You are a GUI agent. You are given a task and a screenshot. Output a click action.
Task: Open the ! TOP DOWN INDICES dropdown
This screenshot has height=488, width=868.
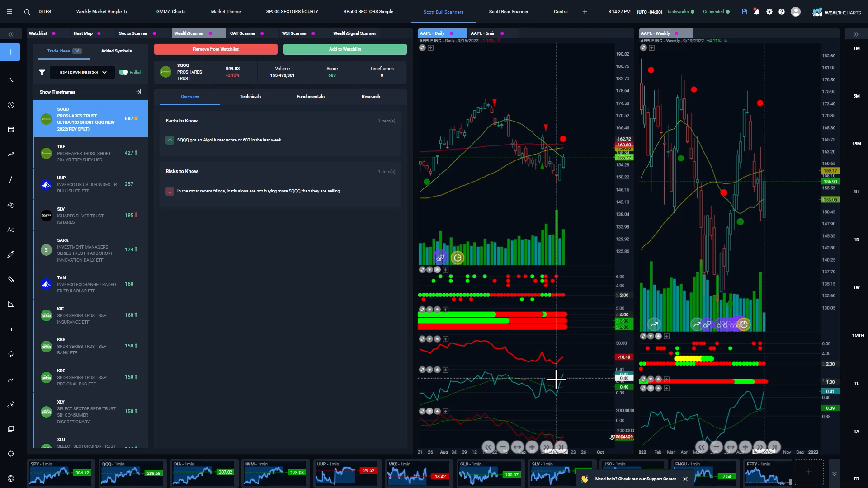pos(82,72)
